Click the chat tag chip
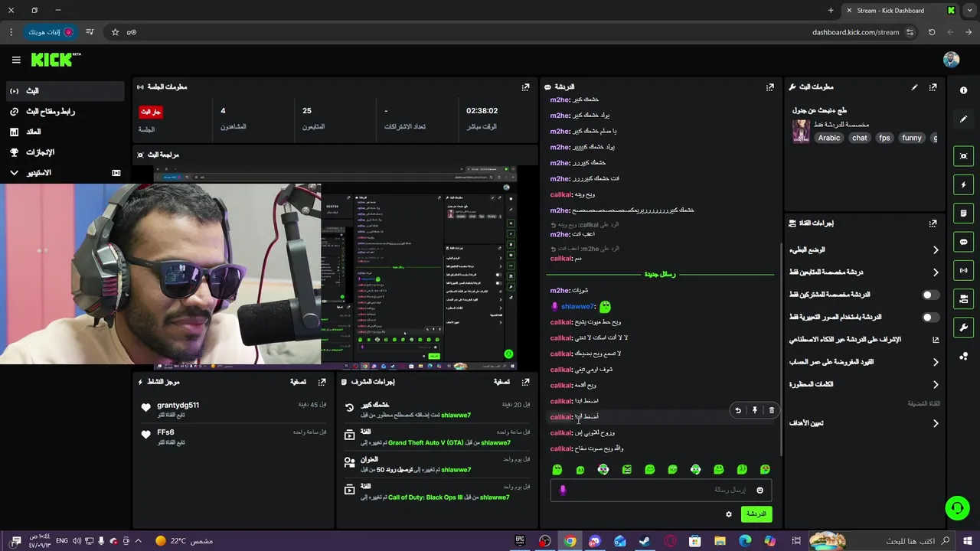Screen dimensions: 980x551 pos(860,139)
